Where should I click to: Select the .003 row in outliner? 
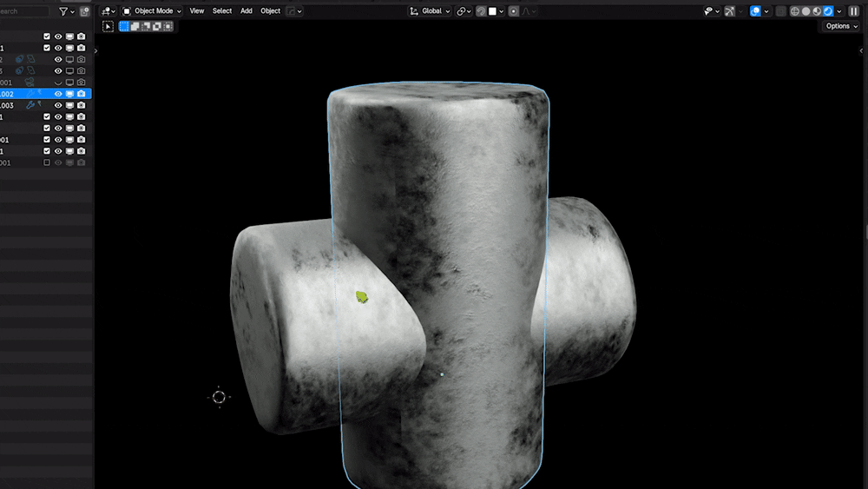[x=45, y=105]
